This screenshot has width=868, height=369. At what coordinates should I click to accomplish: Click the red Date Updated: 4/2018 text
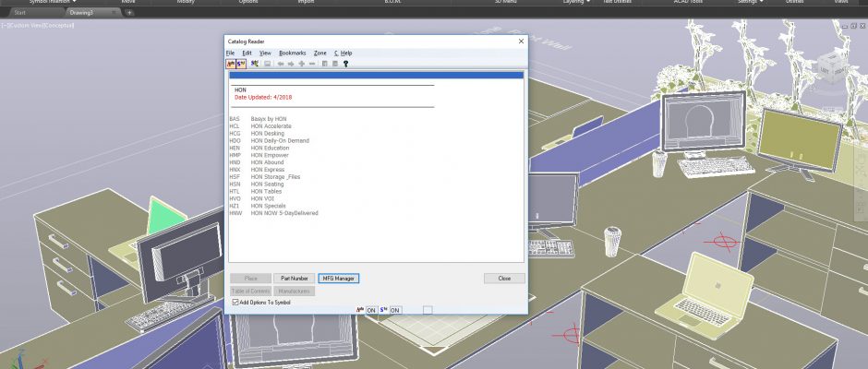263,97
